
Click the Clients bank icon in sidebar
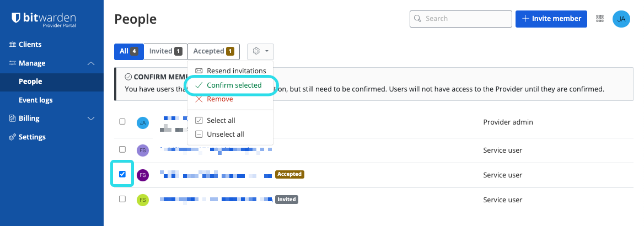coord(13,45)
